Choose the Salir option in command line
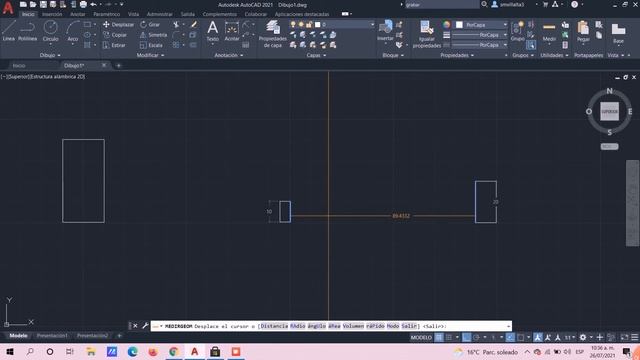The width and height of the screenshot is (640, 360). [x=409, y=326]
